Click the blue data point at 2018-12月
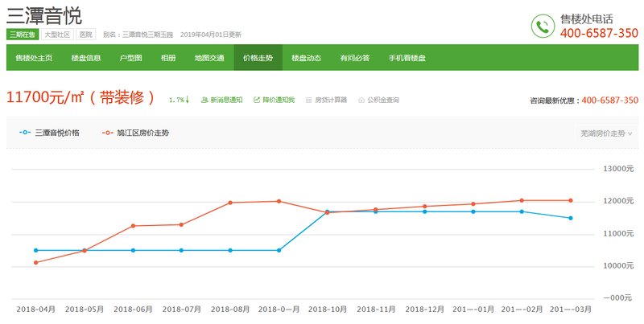The image size is (644, 324). coord(425,211)
